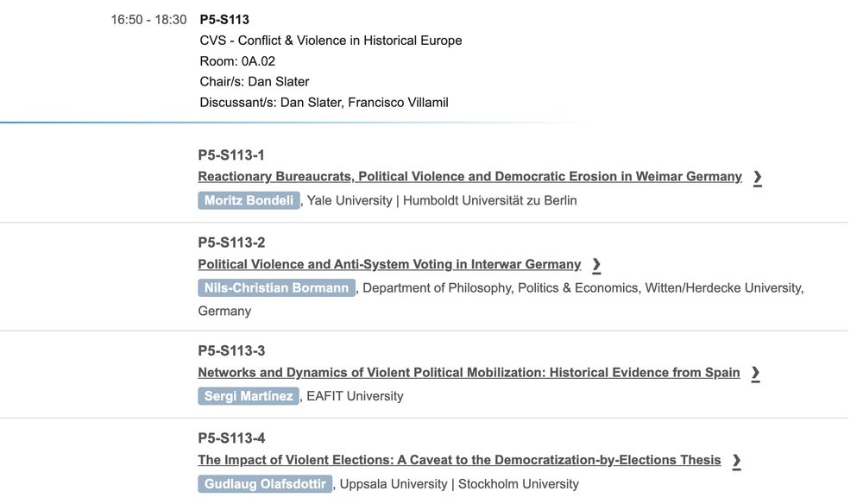Click paper number P5-S113-4 label
The height and width of the screenshot is (504, 863).
coord(231,438)
